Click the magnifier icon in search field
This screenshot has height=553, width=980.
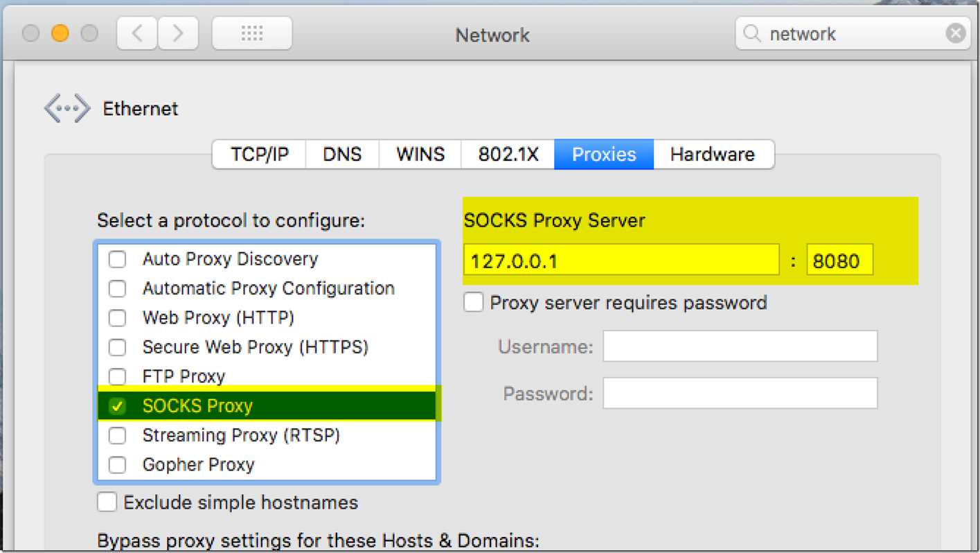pos(752,33)
